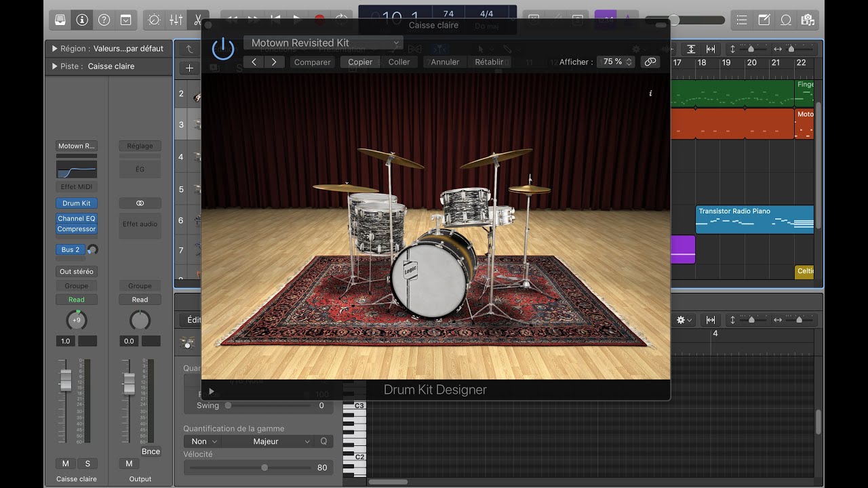The image size is (868, 488).
Task: Click the Coller button
Action: [x=399, y=62]
